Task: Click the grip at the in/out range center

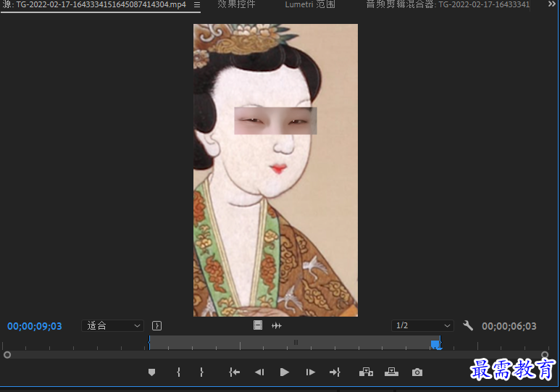Action: (296, 342)
